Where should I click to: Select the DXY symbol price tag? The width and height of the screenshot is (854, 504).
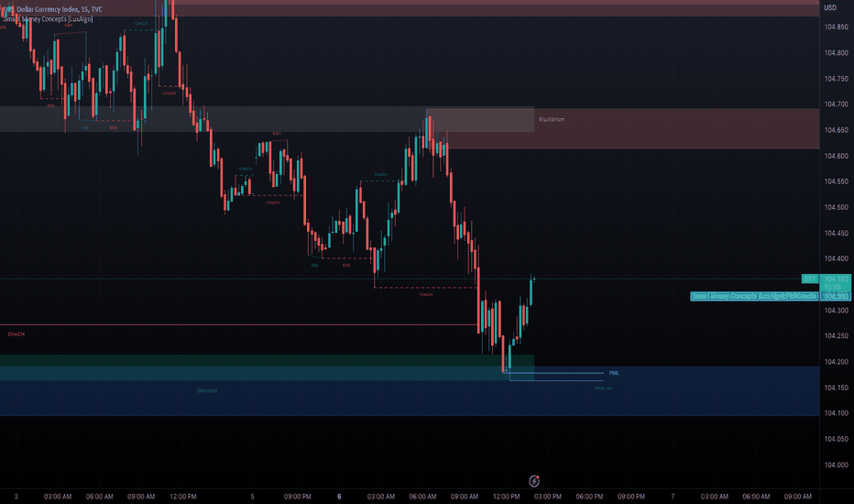coord(810,279)
